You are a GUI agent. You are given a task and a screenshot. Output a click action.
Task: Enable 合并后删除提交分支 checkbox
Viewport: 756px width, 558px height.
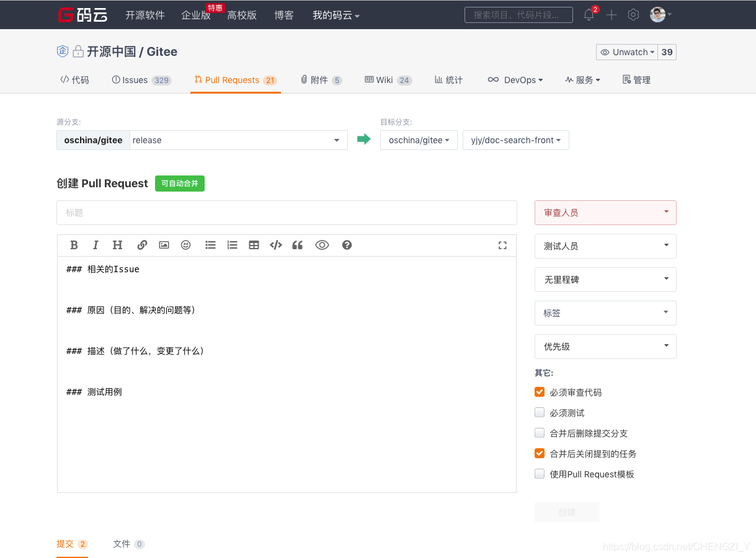540,433
